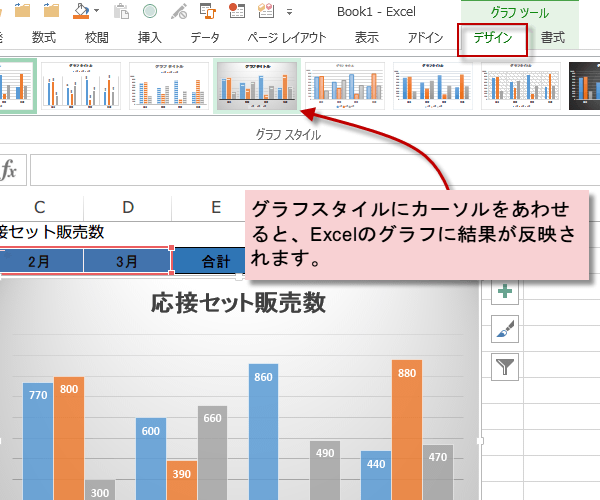Select the blue bar labeled 600
The width and height of the screenshot is (600, 500).
(151, 459)
